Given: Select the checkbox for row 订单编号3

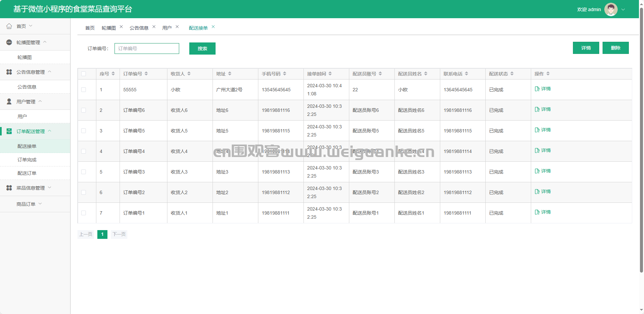Looking at the screenshot, I should (84, 172).
